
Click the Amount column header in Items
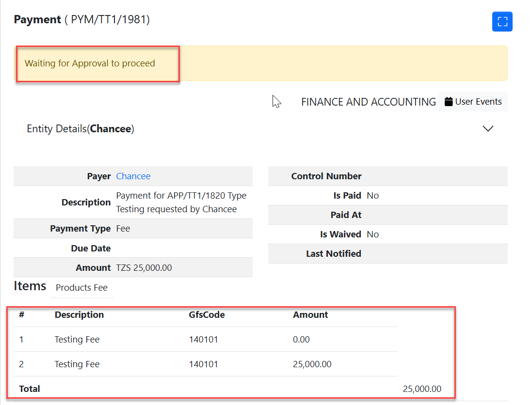click(310, 315)
